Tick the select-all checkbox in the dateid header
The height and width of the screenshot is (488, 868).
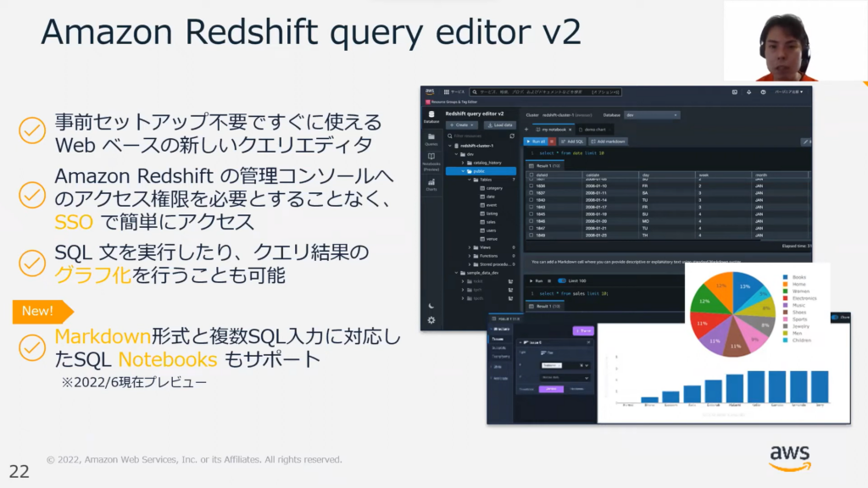(x=531, y=175)
